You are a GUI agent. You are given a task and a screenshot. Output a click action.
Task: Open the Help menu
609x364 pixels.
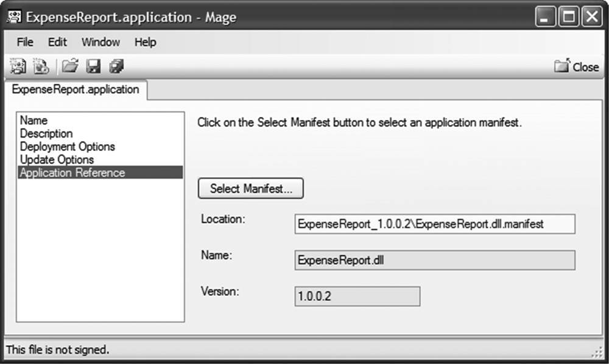146,42
